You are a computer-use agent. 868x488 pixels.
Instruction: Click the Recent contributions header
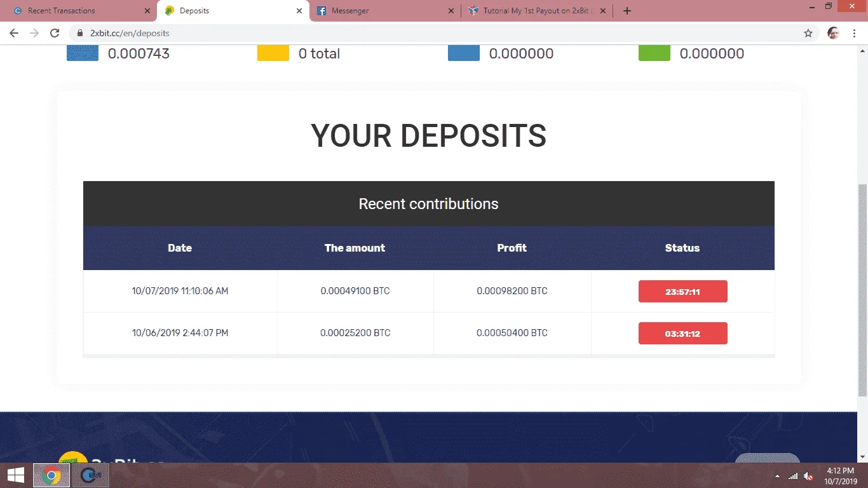429,204
